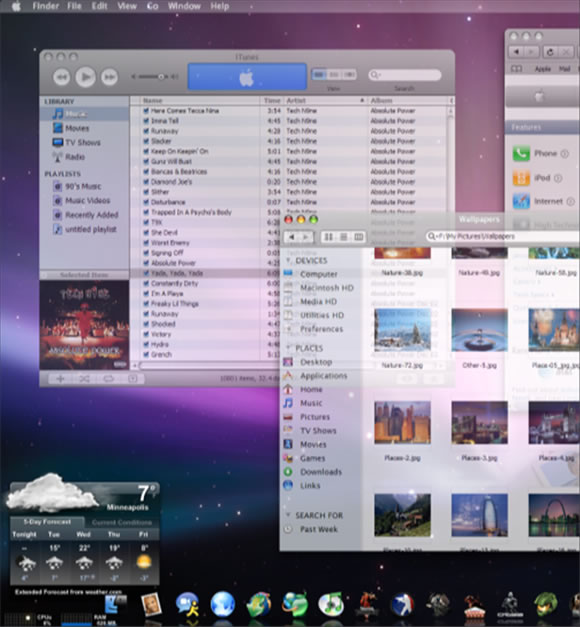
Task: Sort iTunes list by Album column
Action: [x=408, y=100]
